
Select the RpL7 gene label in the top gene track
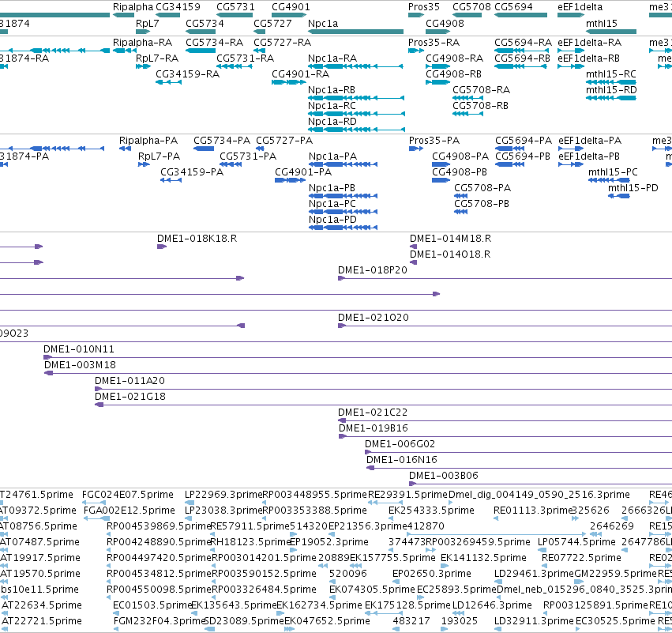(147, 24)
